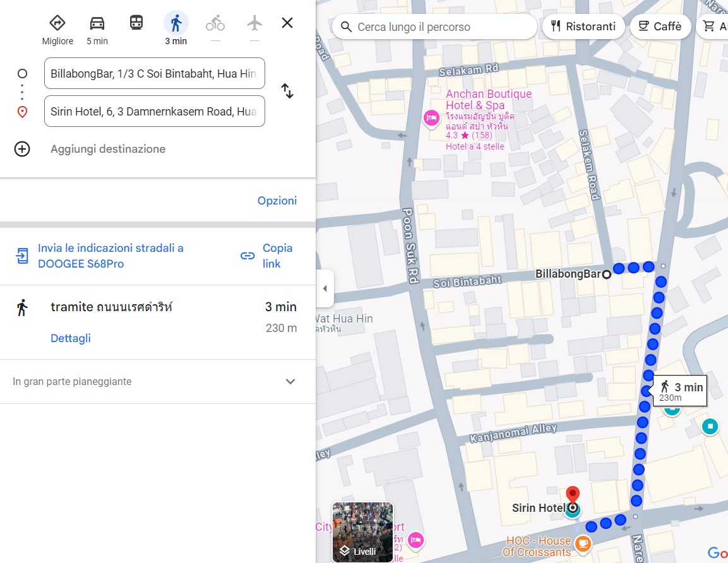Click the add destination plus icon
Screen dimensions: 728x563
pyautogui.click(x=22, y=149)
